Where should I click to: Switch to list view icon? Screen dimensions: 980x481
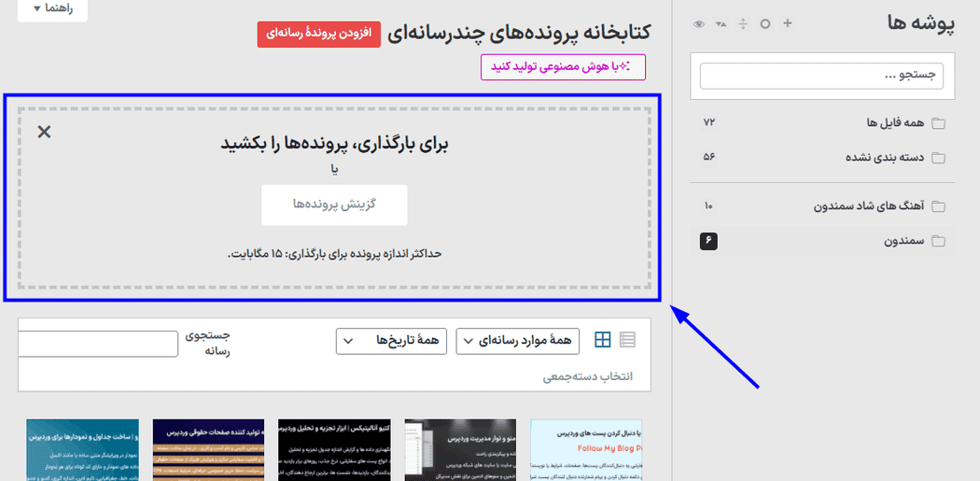point(627,340)
